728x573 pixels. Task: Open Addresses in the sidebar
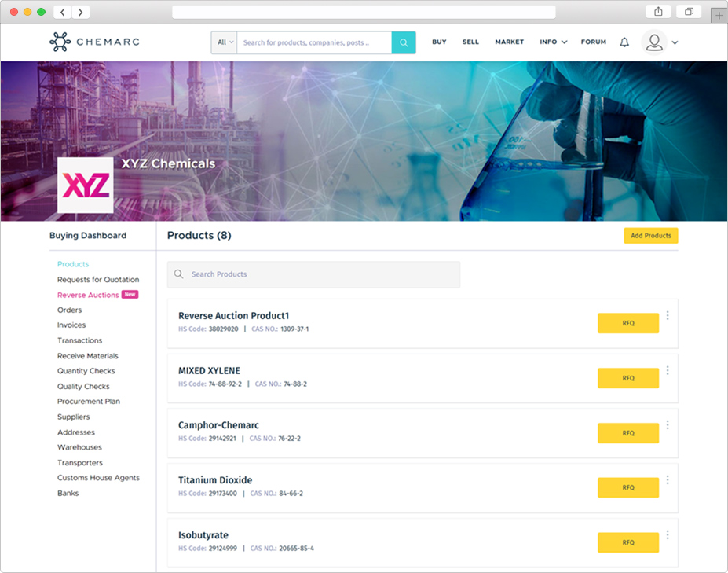[75, 432]
